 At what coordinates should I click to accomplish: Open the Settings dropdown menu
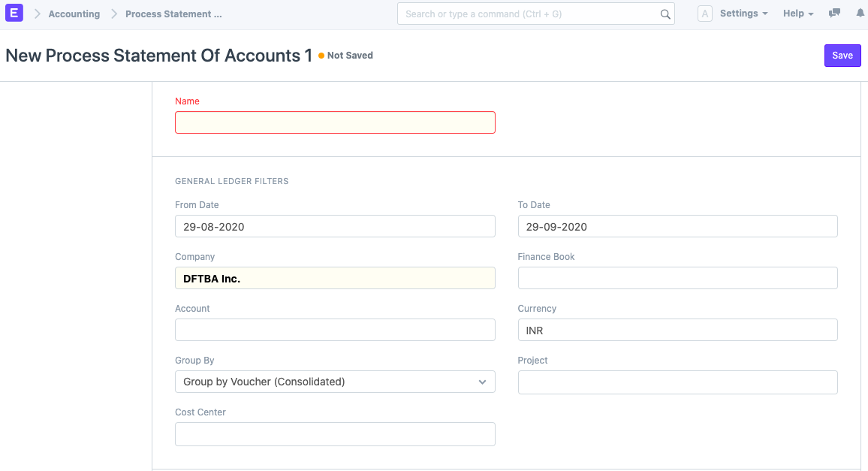743,14
